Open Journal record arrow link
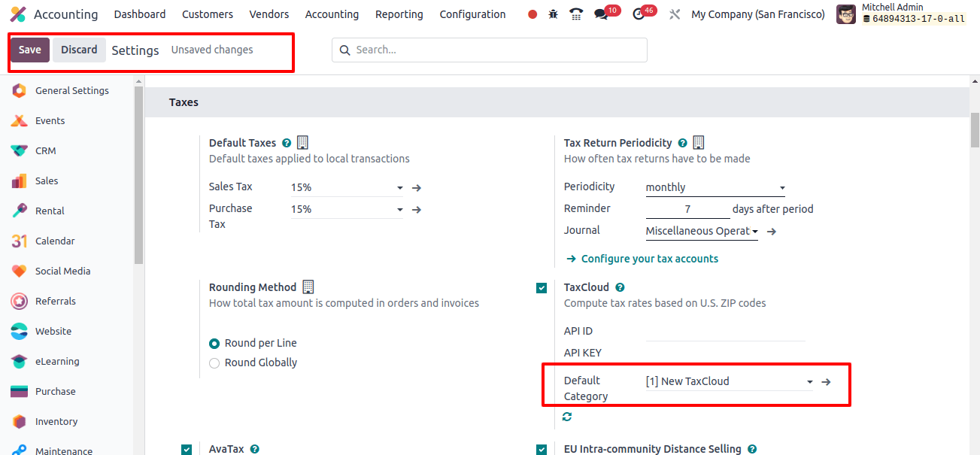980x455 pixels. click(771, 232)
